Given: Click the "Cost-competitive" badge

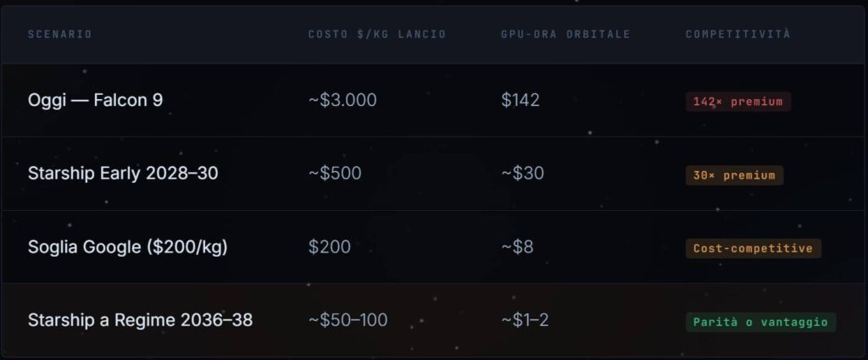Looking at the screenshot, I should 753,248.
